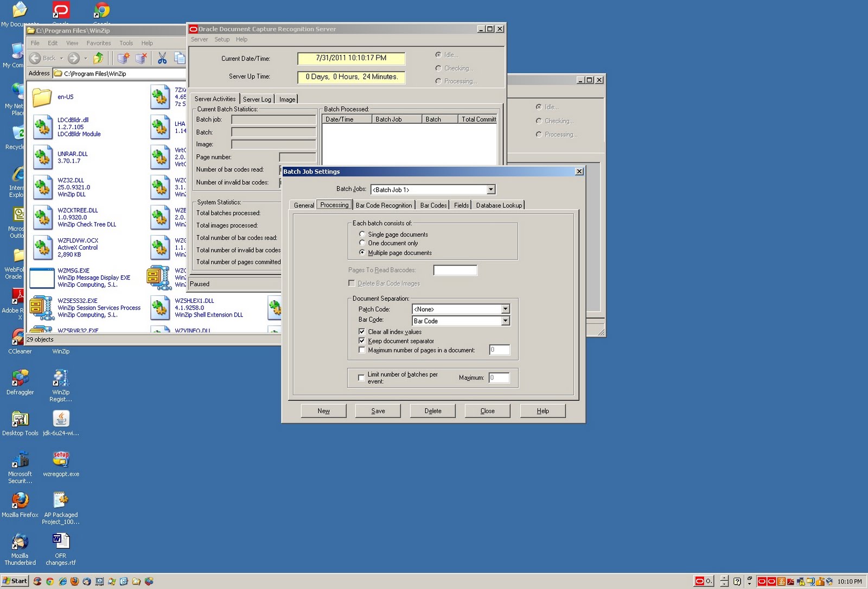Open the Batch Jobs dropdown
Viewport: 868px width, 589px height.
pos(490,189)
